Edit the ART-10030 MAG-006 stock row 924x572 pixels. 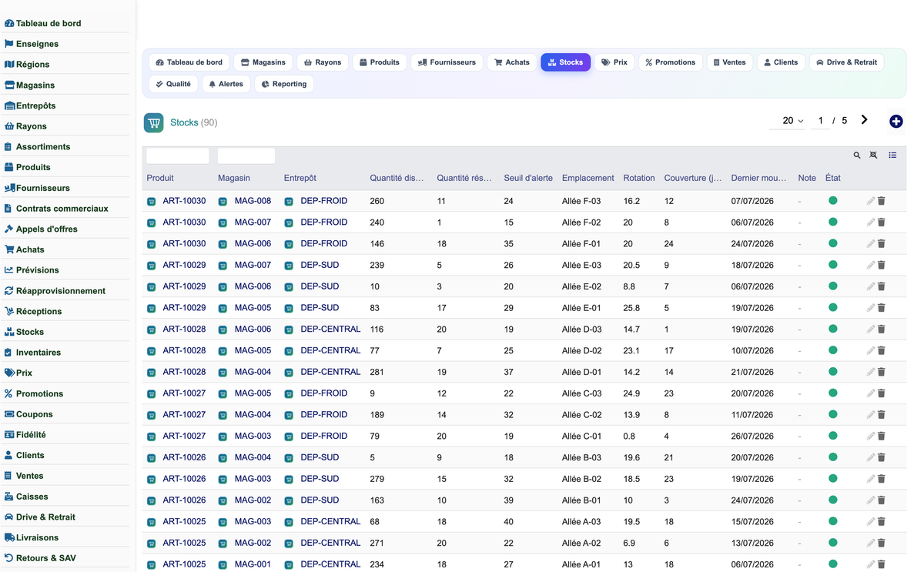point(870,243)
